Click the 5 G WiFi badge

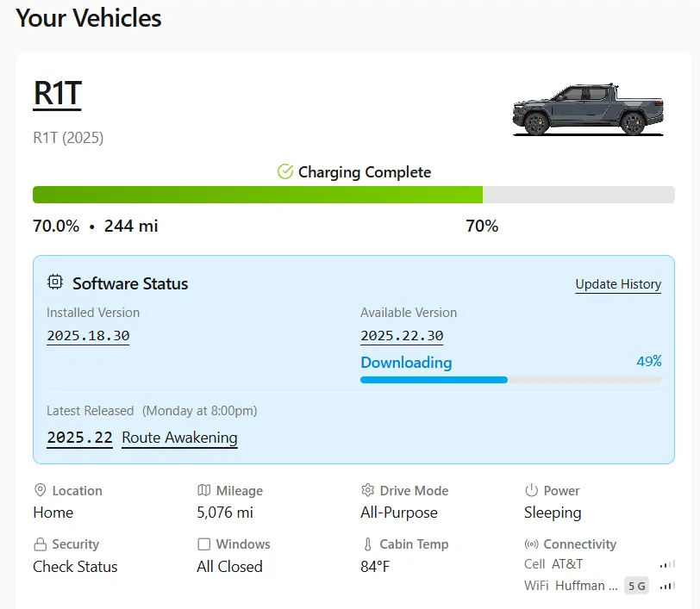[636, 586]
